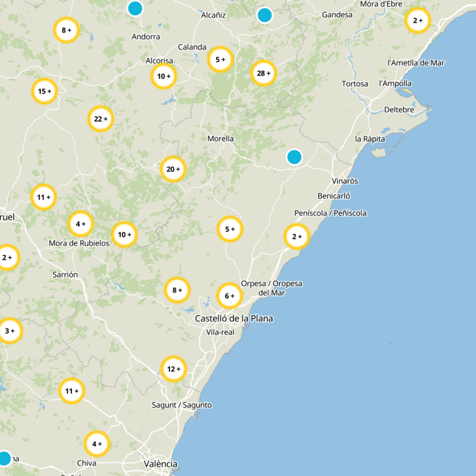Viewport: 476px width, 476px height.
Task: Open the 2+ cluster near Peñíscola coast
Action: [x=297, y=237]
